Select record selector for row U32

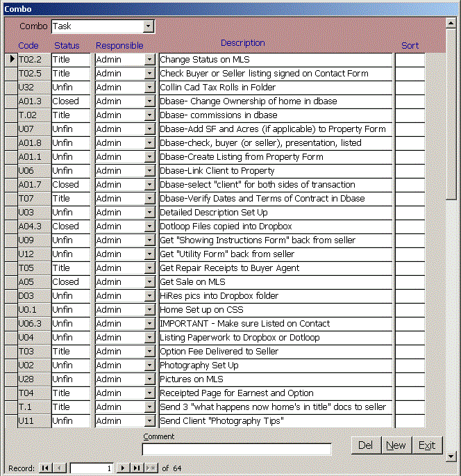pyautogui.click(x=11, y=88)
